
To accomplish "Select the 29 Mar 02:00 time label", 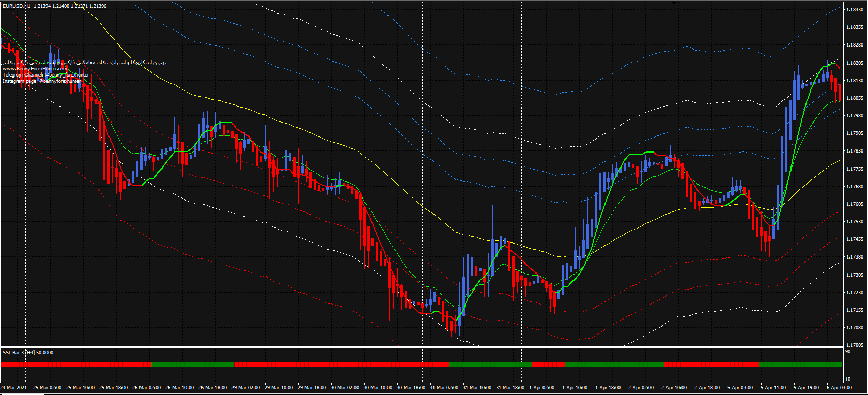I will tap(245, 387).
